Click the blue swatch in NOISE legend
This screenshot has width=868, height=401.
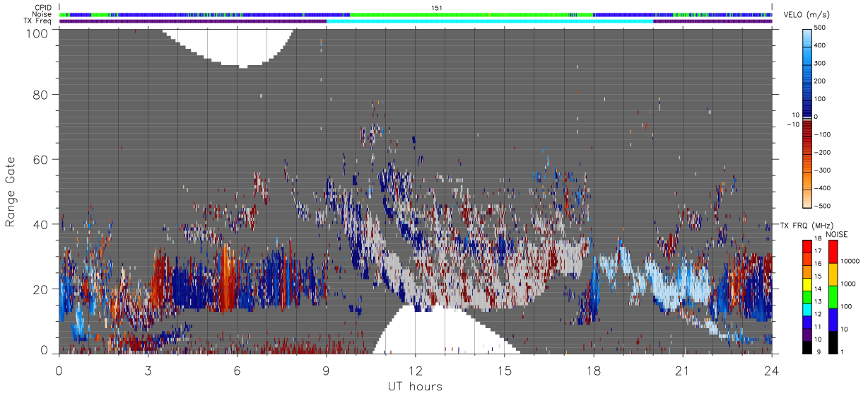click(832, 320)
